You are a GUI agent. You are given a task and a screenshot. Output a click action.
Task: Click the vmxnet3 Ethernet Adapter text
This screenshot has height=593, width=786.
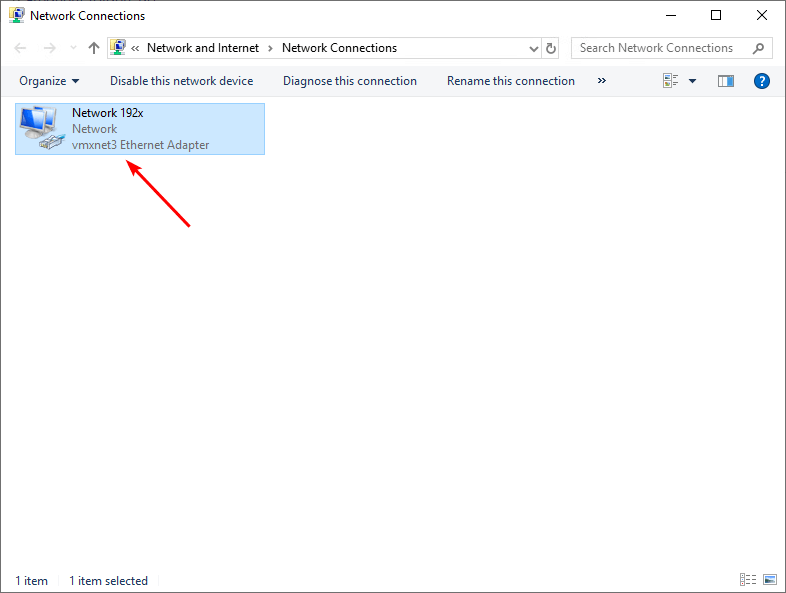pyautogui.click(x=140, y=145)
